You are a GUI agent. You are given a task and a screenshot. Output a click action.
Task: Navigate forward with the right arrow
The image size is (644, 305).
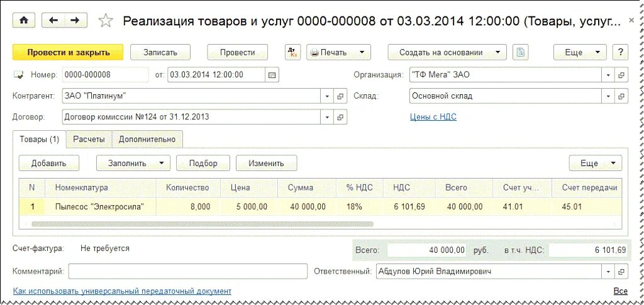point(75,20)
